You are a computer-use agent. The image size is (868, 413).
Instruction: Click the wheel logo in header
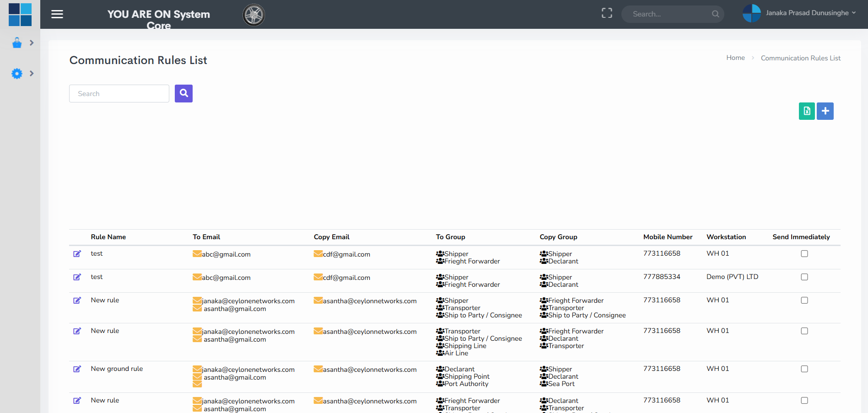coord(253,15)
